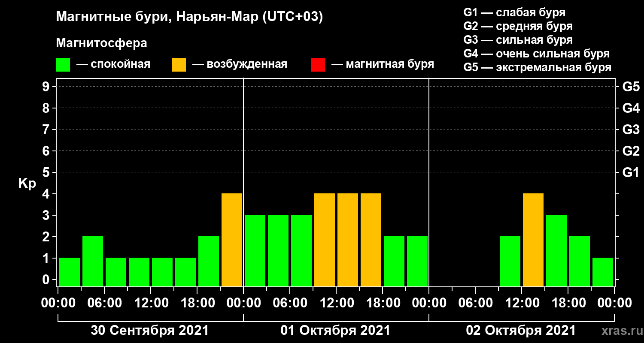Click the G4 label on right axis
Viewport: 644px width, 343px height.
coord(631,108)
